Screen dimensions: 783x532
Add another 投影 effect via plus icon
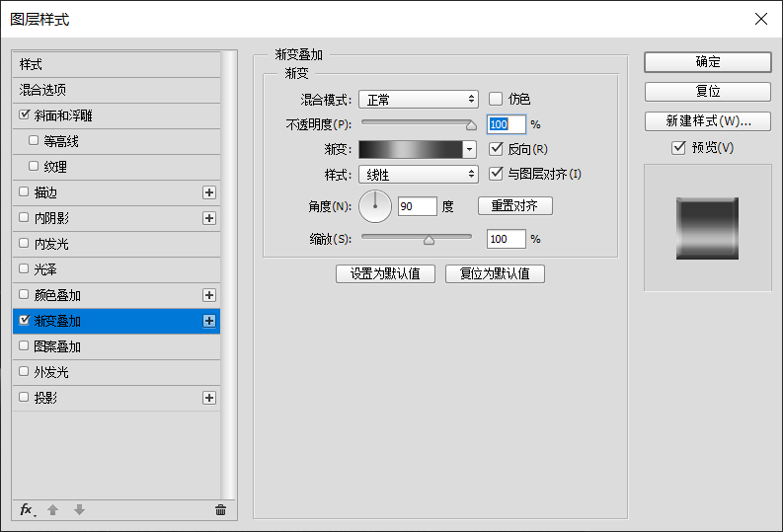[x=209, y=398]
